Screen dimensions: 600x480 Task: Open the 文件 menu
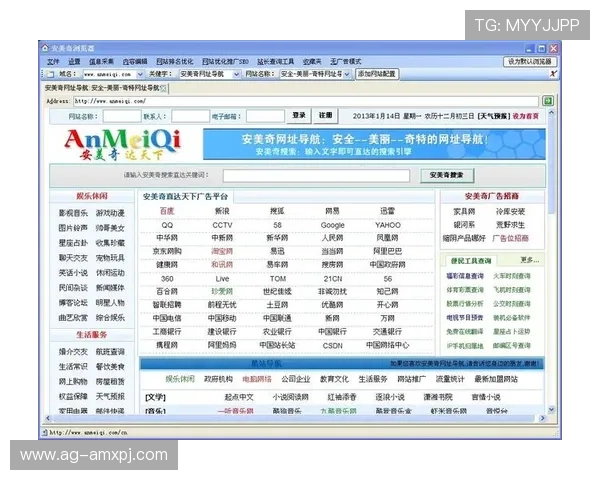click(x=53, y=61)
